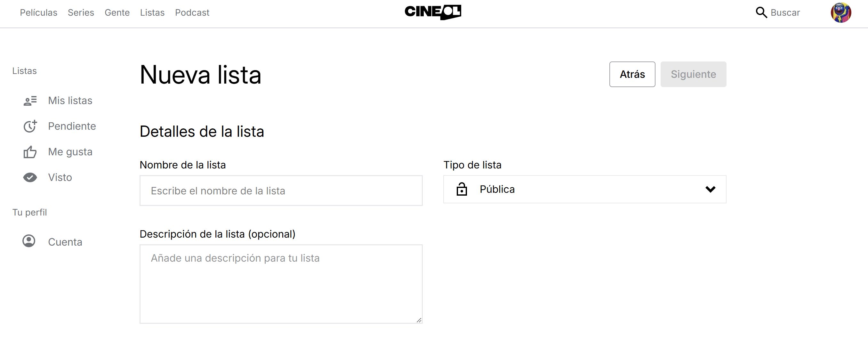
Task: Click the Pendiente clock icon
Action: click(x=30, y=126)
